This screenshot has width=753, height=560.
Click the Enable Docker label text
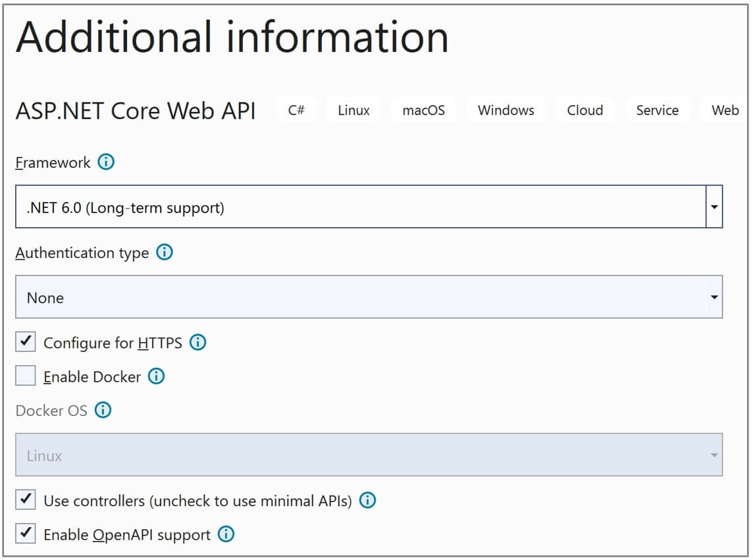pyautogui.click(x=92, y=377)
